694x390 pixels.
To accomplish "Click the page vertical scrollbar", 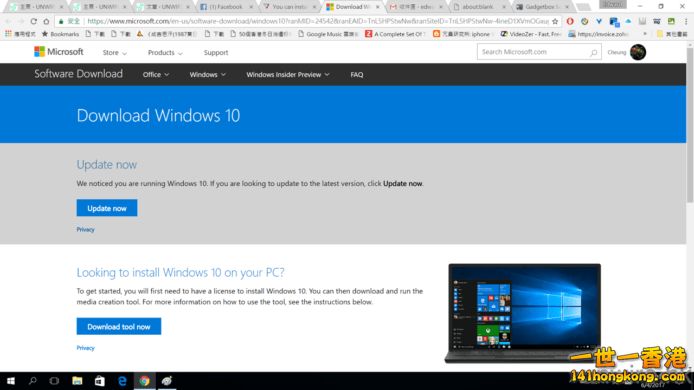I will click(x=690, y=124).
